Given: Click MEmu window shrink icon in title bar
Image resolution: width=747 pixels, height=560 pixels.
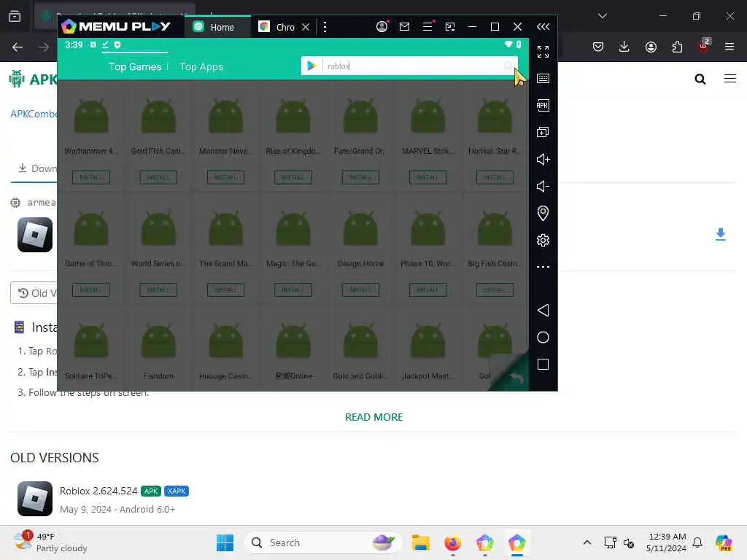Looking at the screenshot, I should 449,27.
